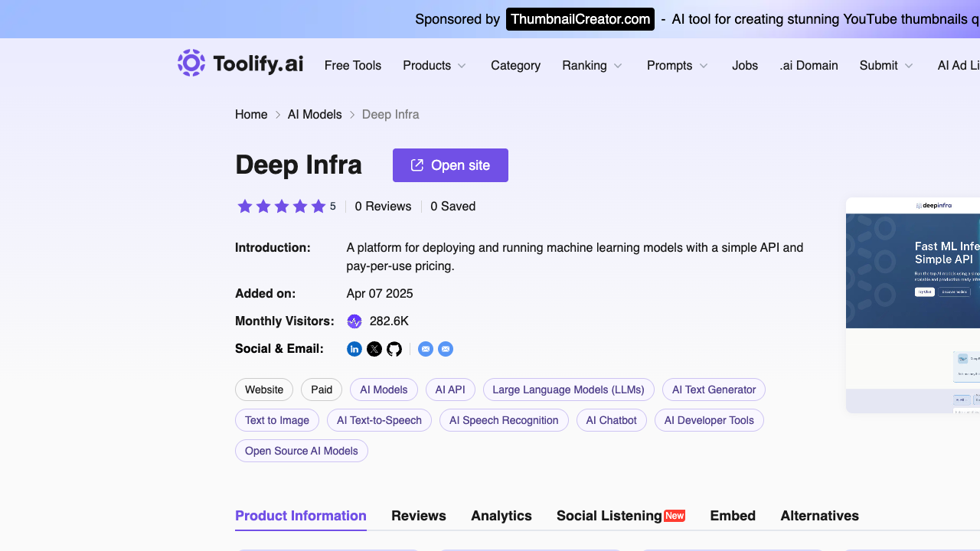Click the Toolify.ai logo icon

(x=191, y=63)
